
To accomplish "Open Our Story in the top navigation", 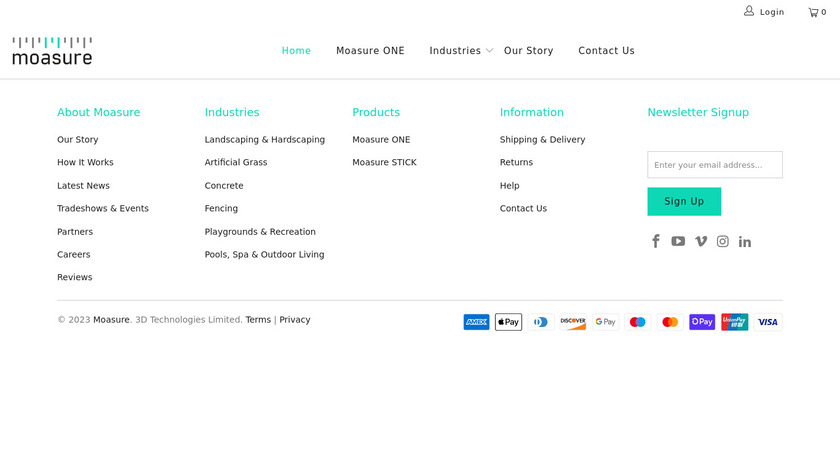I will tap(528, 51).
